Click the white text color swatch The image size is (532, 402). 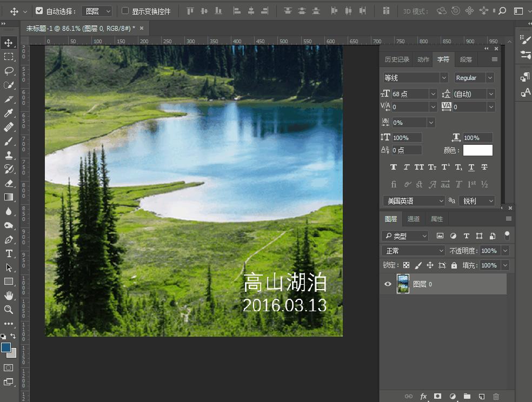(x=478, y=150)
